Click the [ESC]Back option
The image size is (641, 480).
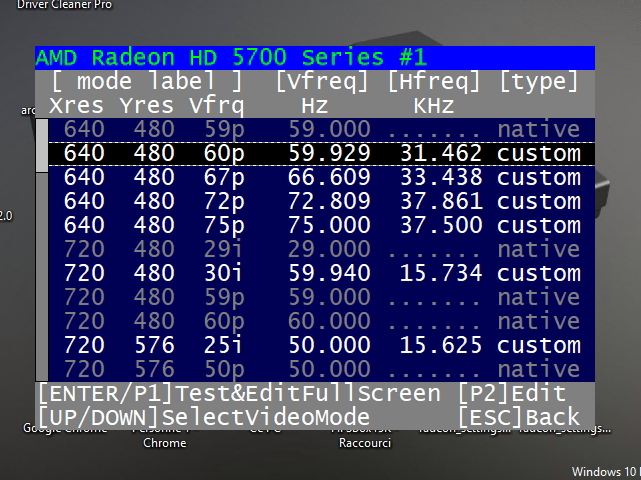519,417
